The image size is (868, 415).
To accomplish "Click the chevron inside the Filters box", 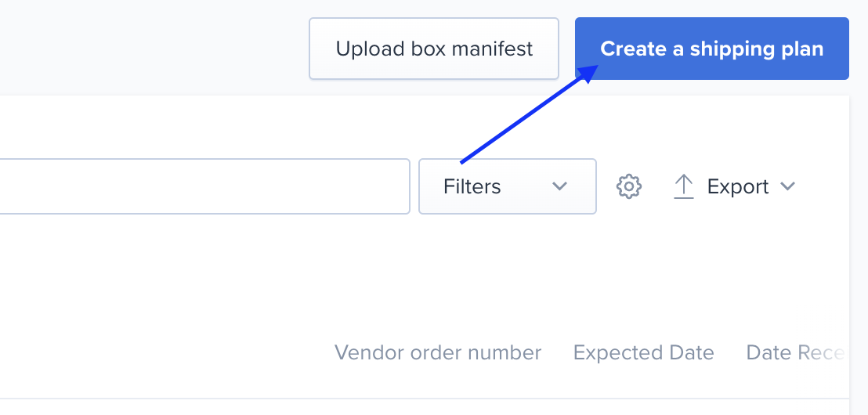I will pyautogui.click(x=559, y=186).
